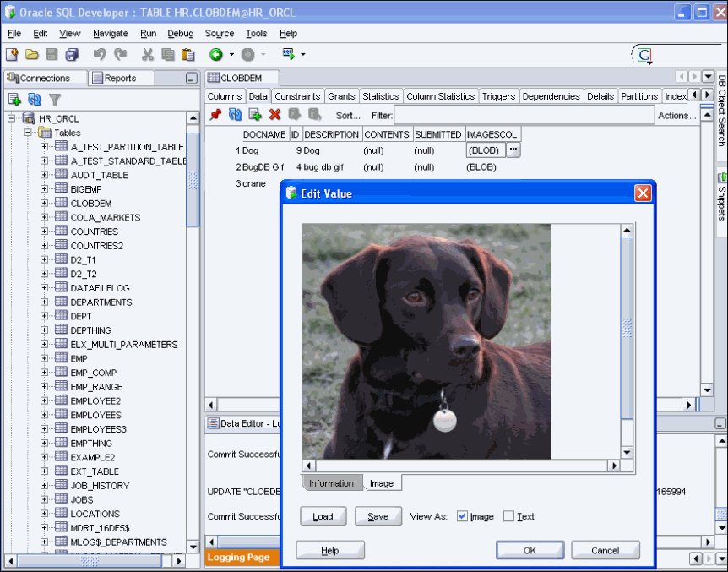Click the Save All toolbar icon
Screen dimensions: 728x572
72,54
